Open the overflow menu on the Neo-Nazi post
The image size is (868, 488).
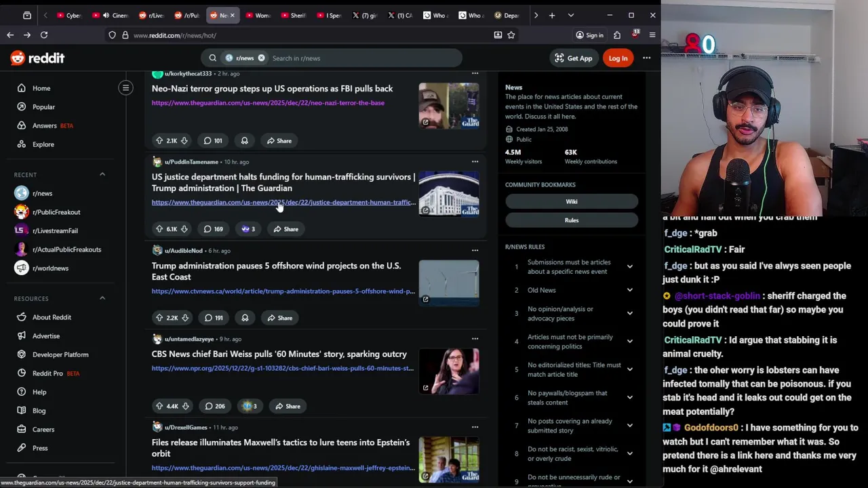475,73
